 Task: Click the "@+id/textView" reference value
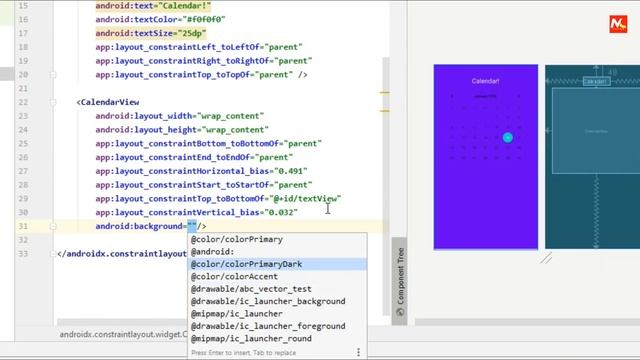pyautogui.click(x=305, y=199)
